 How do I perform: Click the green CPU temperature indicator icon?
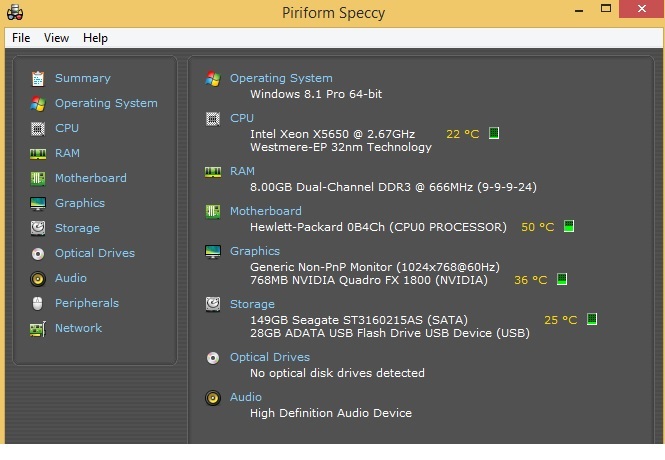tap(494, 133)
